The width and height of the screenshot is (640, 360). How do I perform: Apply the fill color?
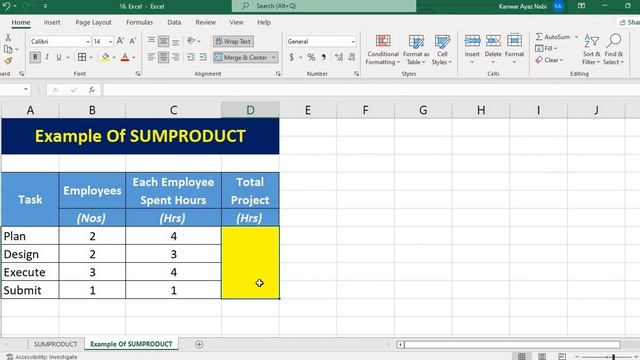coord(105,58)
